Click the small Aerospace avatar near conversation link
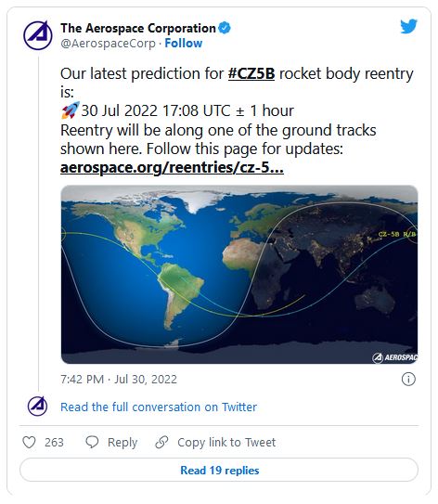 click(x=38, y=406)
